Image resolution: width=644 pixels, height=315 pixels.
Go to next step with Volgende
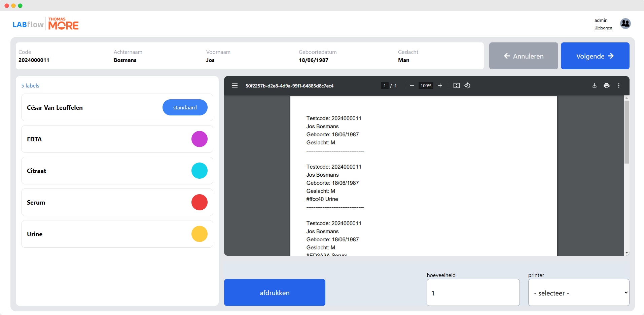click(x=595, y=56)
